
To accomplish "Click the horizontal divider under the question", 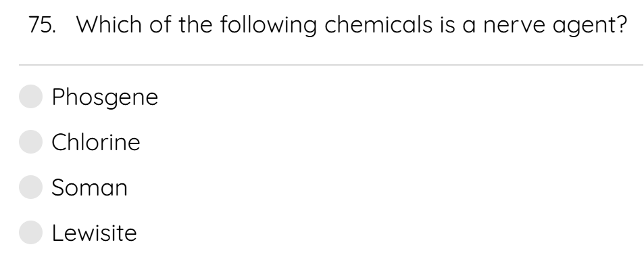I will [x=331, y=65].
